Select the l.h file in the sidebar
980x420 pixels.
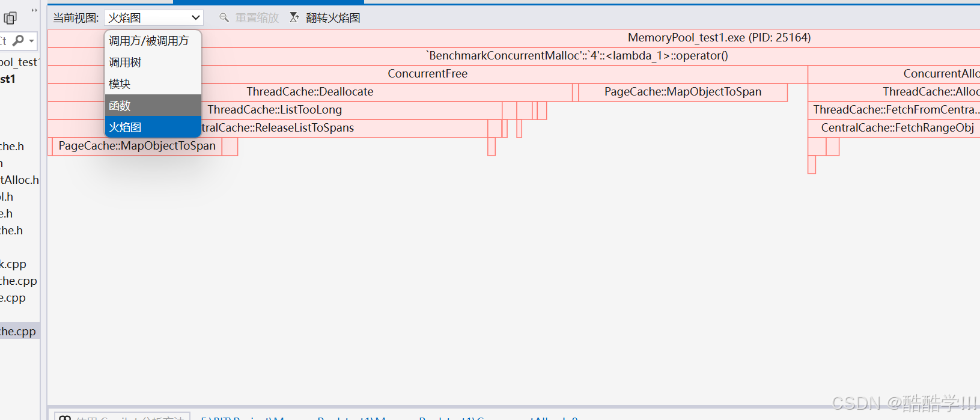pos(7,196)
